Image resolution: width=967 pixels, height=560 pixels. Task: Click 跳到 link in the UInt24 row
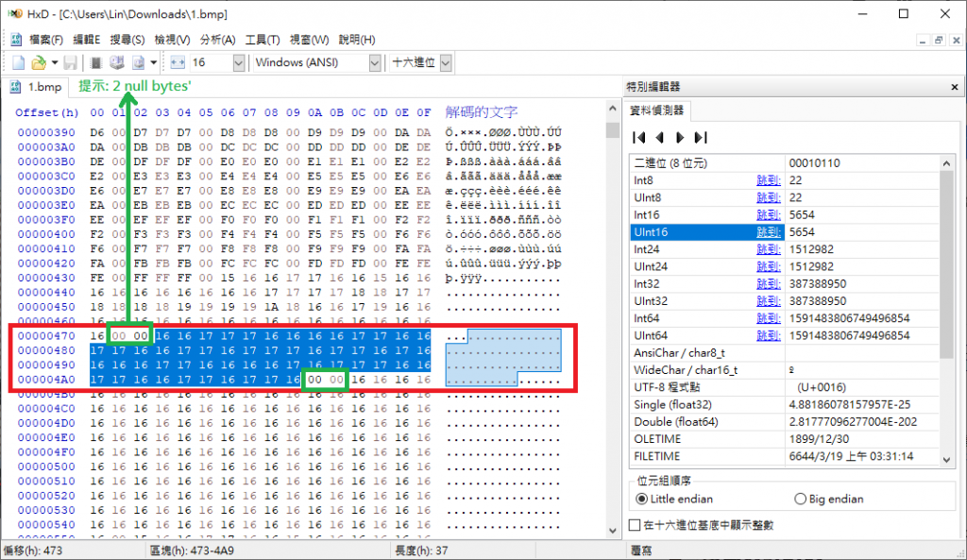pos(769,267)
